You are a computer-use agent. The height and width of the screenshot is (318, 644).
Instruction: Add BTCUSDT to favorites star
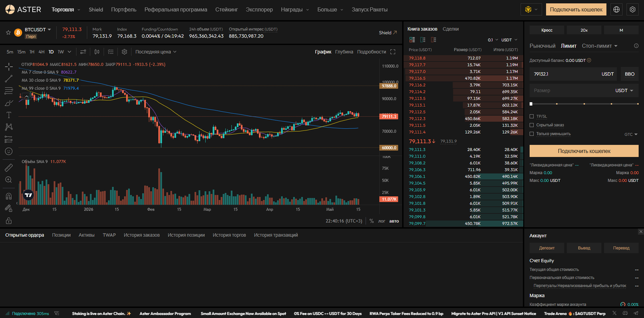8,32
